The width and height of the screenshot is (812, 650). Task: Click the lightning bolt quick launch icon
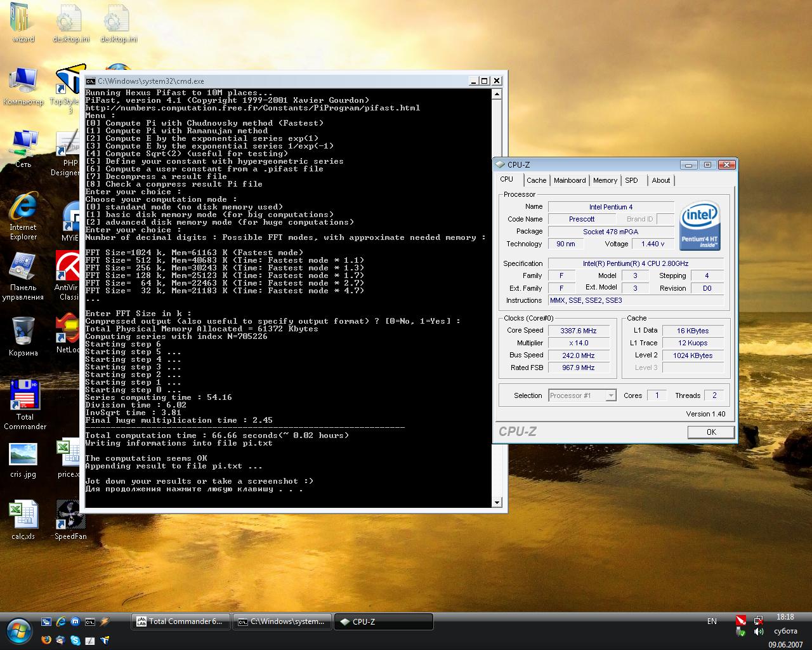(x=105, y=622)
